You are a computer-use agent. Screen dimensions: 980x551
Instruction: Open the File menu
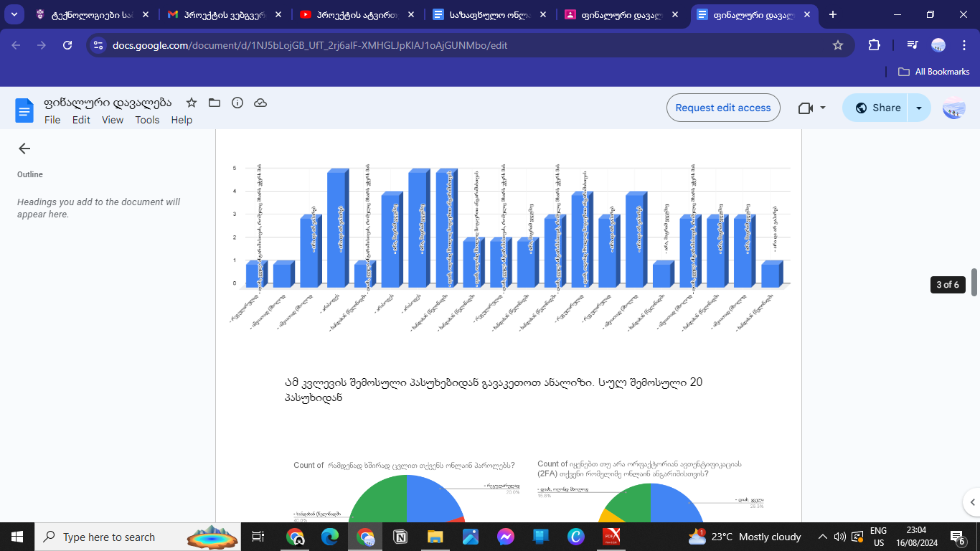point(52,120)
